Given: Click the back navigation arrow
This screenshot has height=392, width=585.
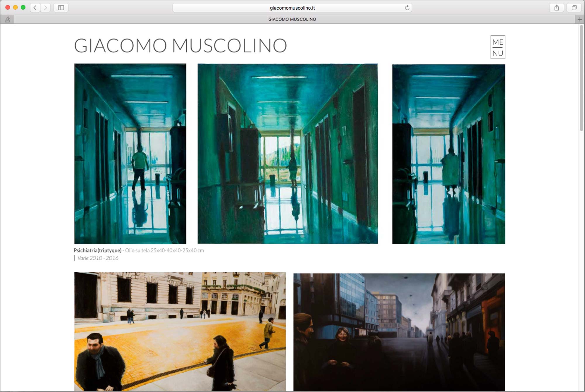Looking at the screenshot, I should click(35, 8).
